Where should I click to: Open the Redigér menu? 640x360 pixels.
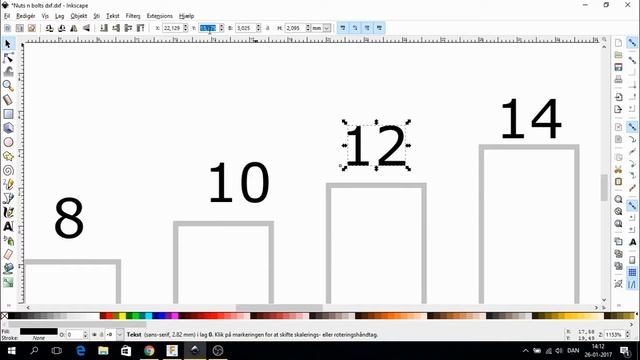26,16
